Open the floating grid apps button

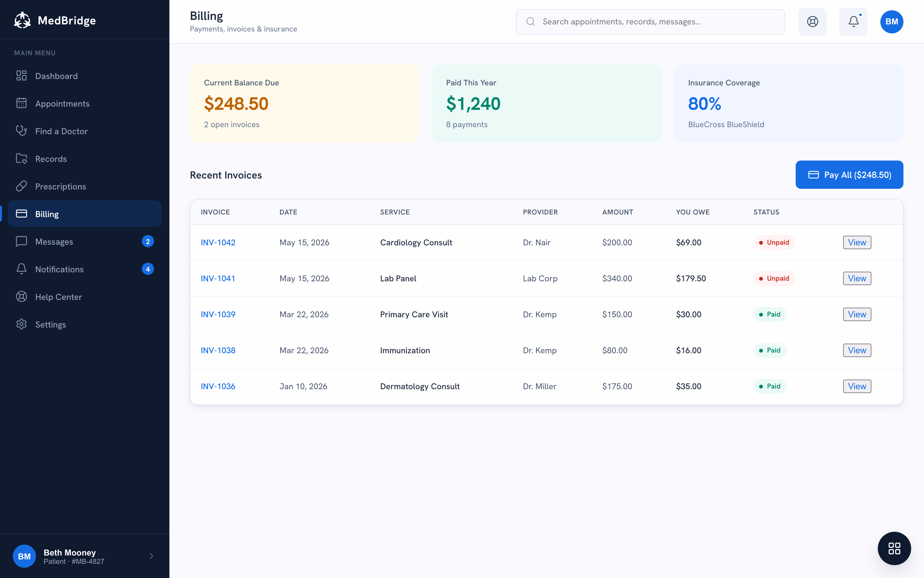click(894, 548)
